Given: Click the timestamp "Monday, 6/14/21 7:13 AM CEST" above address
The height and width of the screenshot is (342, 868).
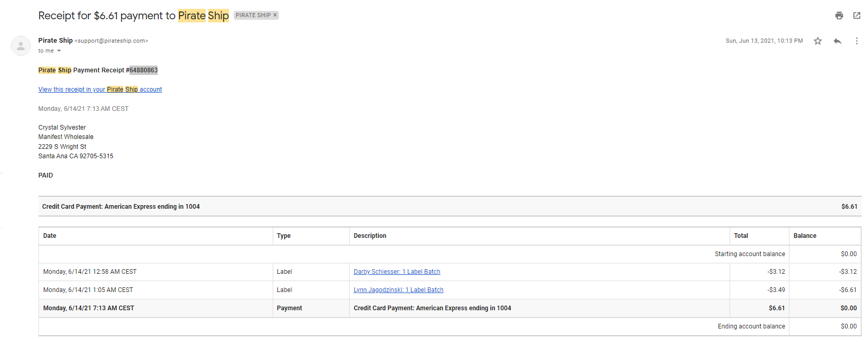Looking at the screenshot, I should tap(83, 109).
